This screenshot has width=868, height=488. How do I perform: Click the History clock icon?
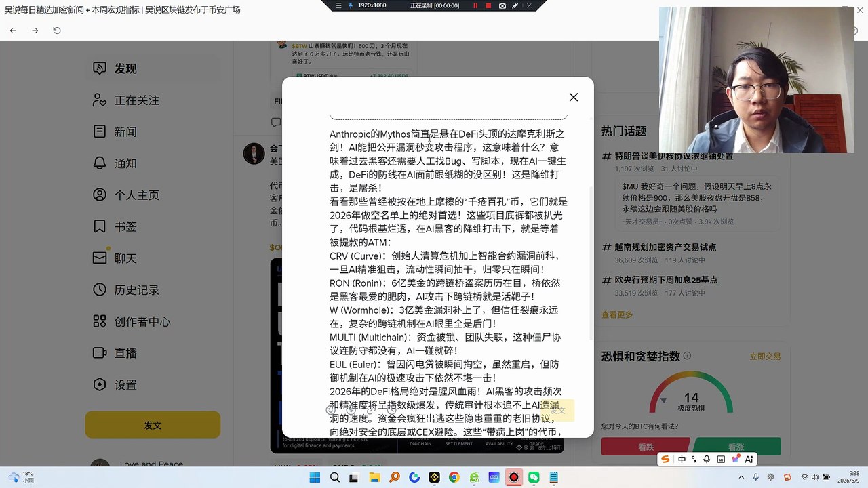coord(100,290)
